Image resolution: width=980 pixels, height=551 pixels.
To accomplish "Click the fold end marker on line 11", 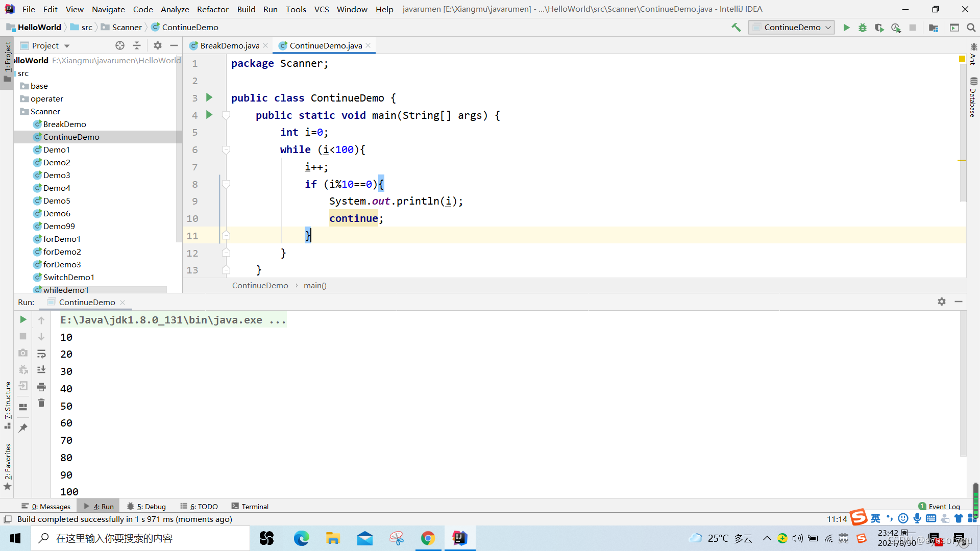I will [226, 236].
